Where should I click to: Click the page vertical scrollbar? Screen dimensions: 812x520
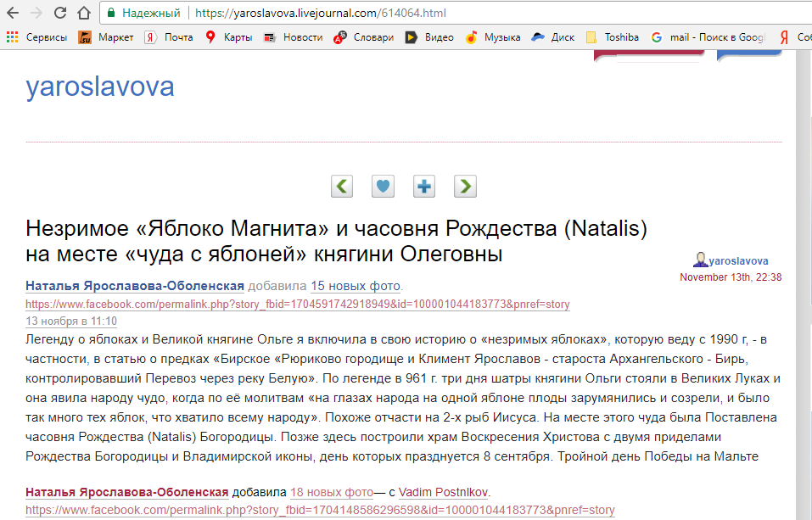coord(804,285)
